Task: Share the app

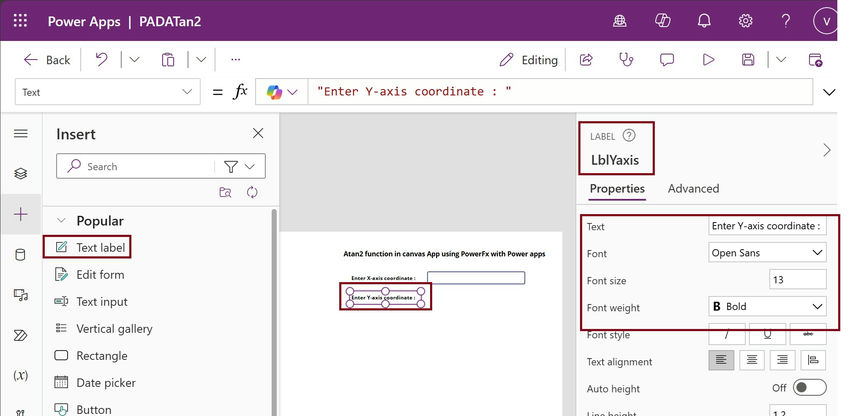Action: click(586, 60)
